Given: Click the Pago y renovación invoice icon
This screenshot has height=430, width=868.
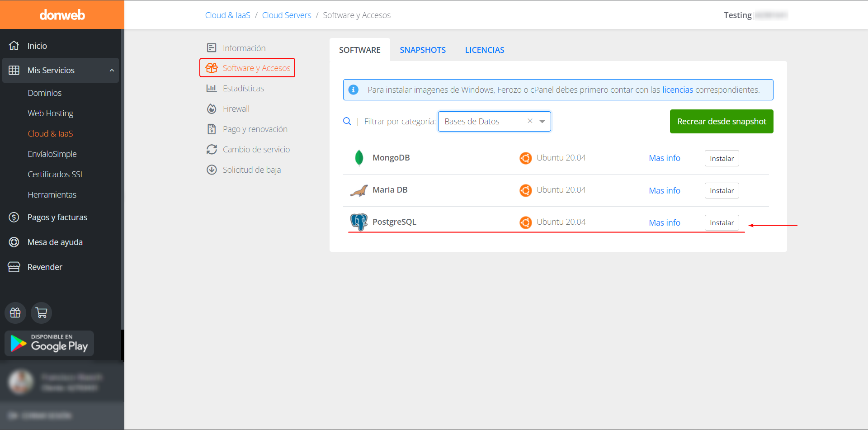Looking at the screenshot, I should 212,129.
